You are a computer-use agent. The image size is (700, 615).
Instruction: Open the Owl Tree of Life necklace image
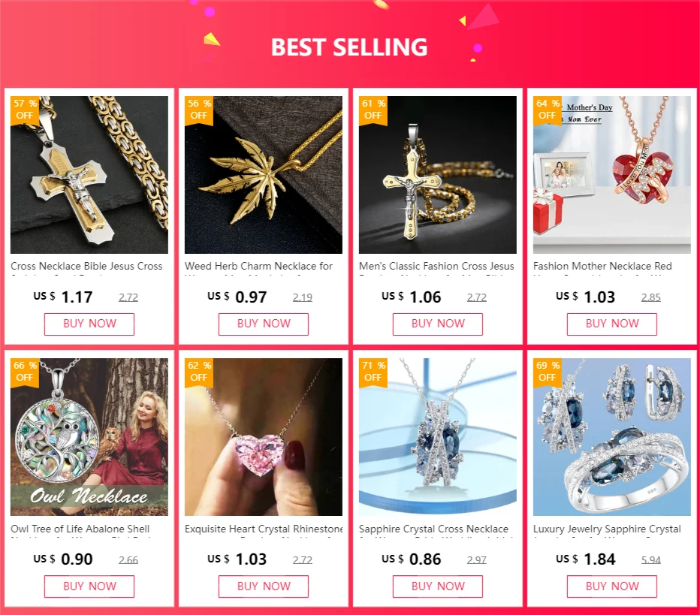(89, 437)
